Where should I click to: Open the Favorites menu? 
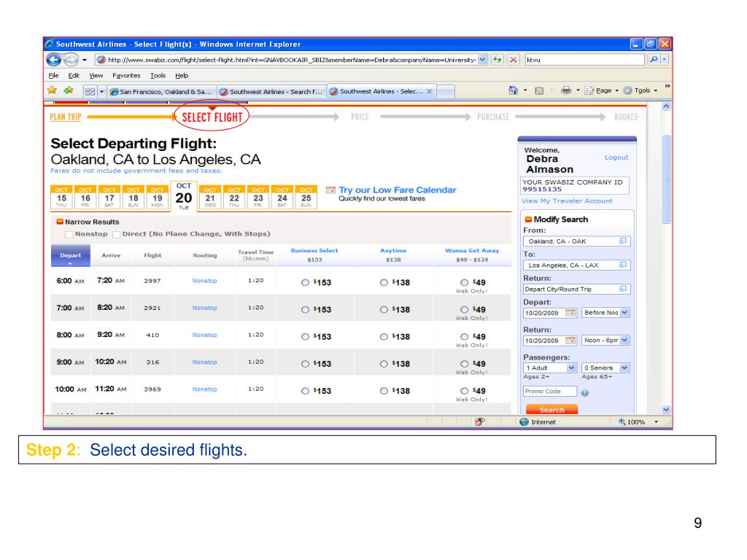click(126, 75)
